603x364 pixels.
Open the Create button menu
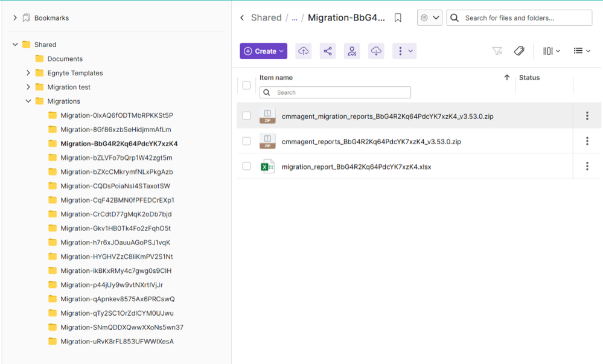[x=263, y=51]
